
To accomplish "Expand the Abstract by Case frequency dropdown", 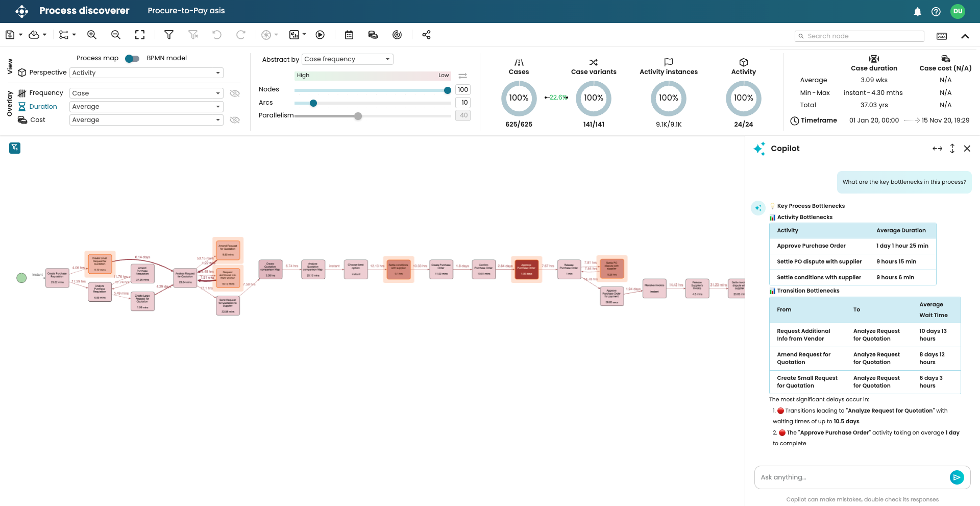I will pyautogui.click(x=347, y=59).
